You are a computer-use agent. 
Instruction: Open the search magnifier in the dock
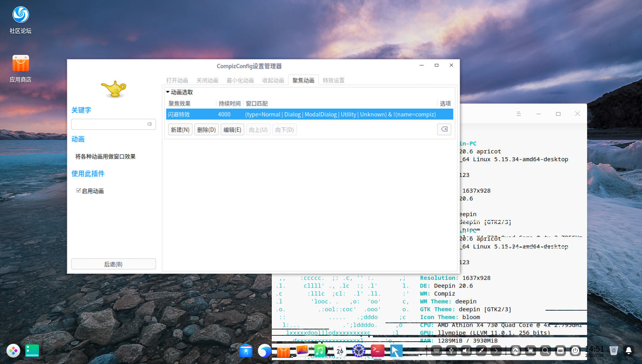(546, 351)
